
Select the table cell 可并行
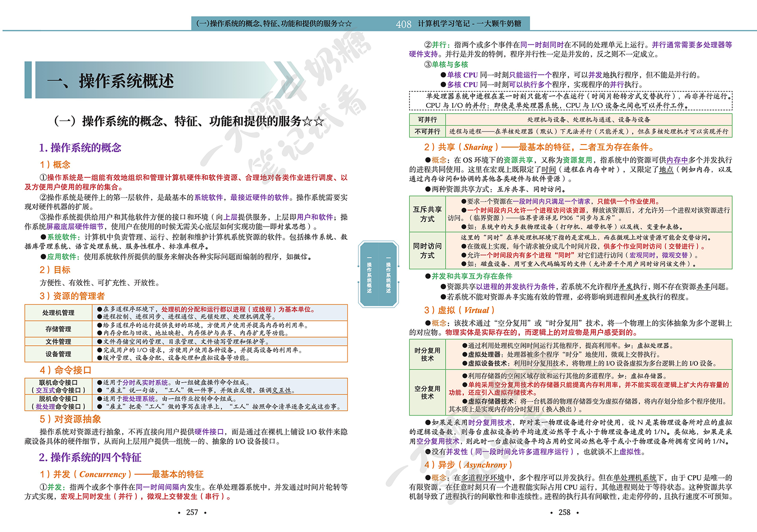pos(428,119)
